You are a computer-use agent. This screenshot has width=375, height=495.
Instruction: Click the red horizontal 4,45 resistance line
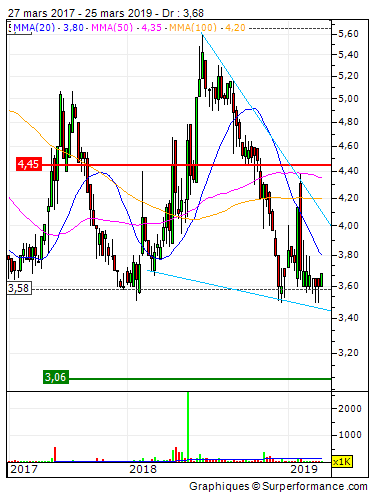coord(187,165)
